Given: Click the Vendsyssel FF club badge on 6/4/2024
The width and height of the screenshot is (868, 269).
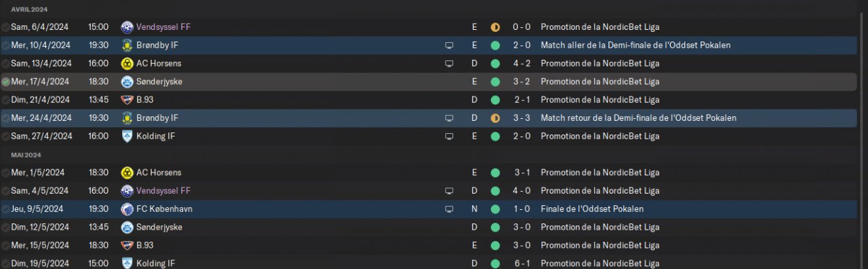Looking at the screenshot, I should tap(127, 27).
